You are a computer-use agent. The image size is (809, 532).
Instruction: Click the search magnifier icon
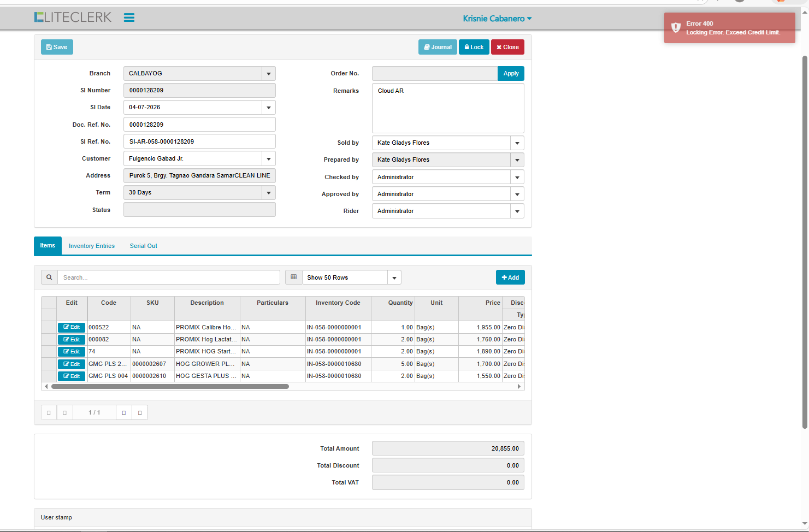point(49,277)
